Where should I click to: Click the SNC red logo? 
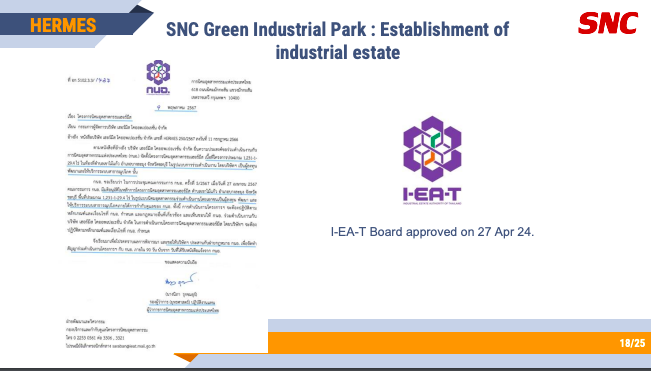click(608, 23)
